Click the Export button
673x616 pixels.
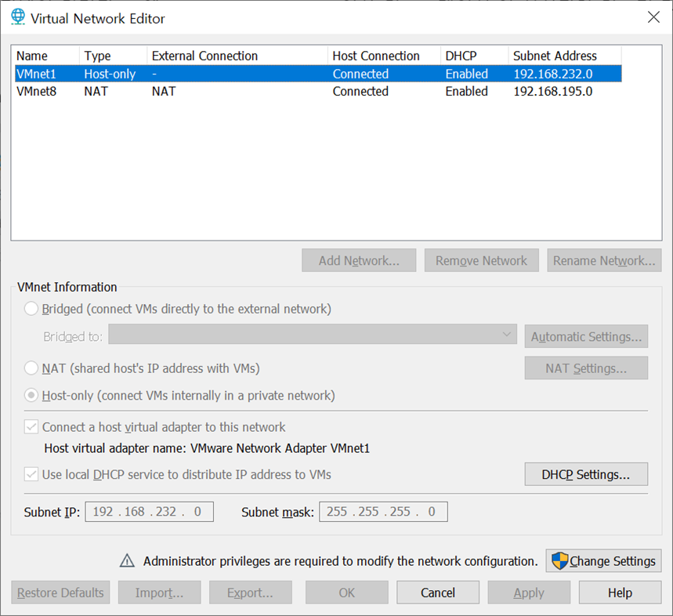(x=251, y=592)
